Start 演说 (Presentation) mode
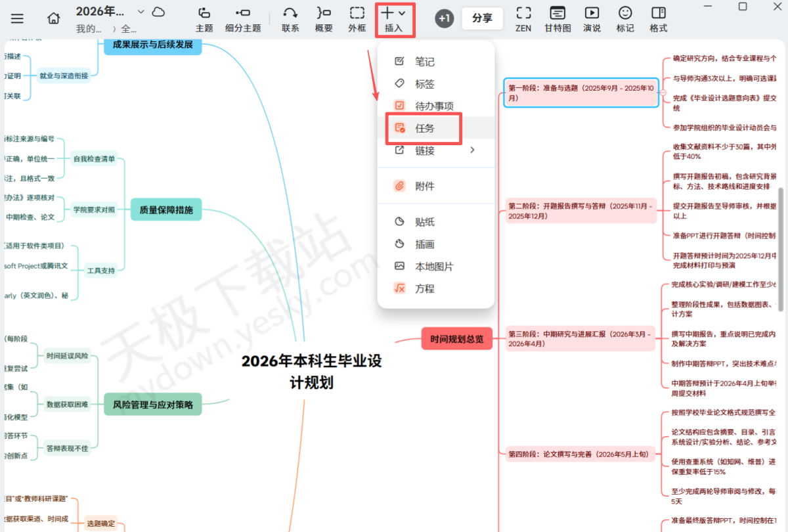This screenshot has height=532, width=788. [x=592, y=19]
